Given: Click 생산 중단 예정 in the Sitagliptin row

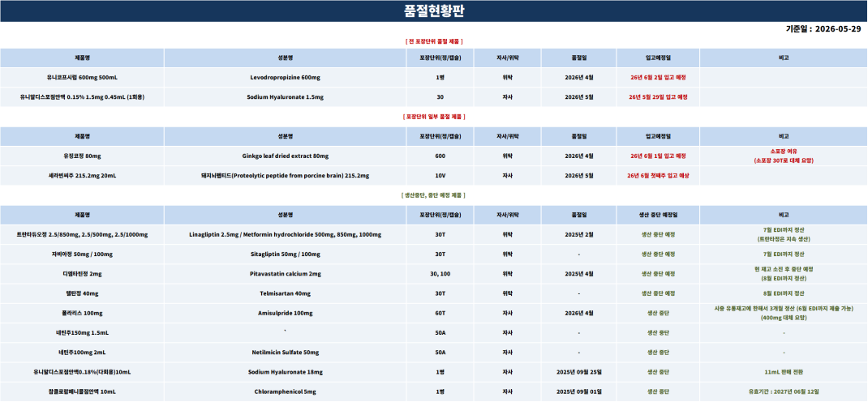Looking at the screenshot, I should tap(658, 254).
